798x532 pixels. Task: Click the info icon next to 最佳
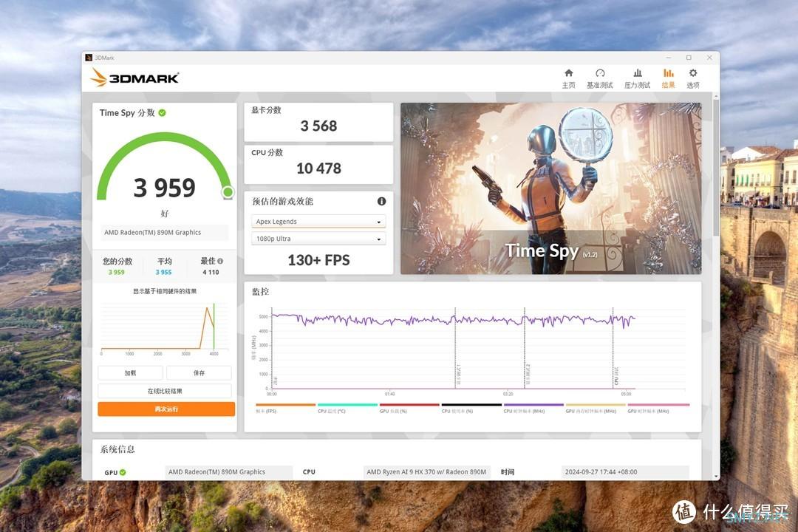point(220,261)
